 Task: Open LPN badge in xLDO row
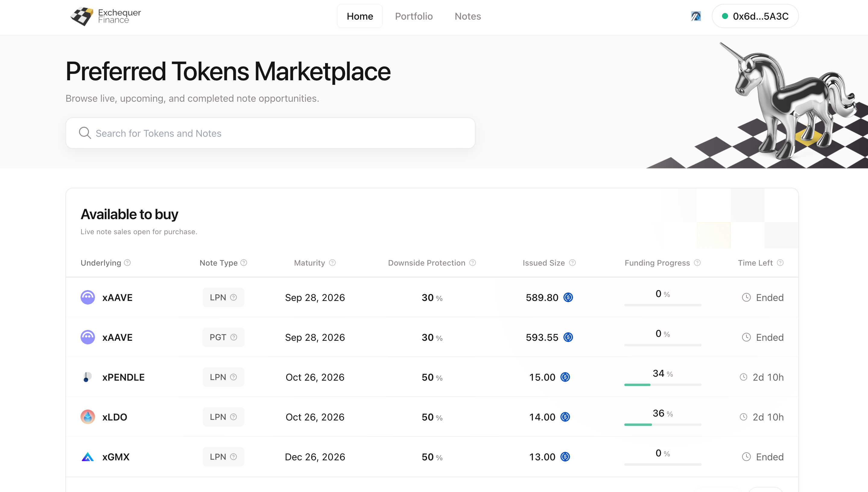223,417
